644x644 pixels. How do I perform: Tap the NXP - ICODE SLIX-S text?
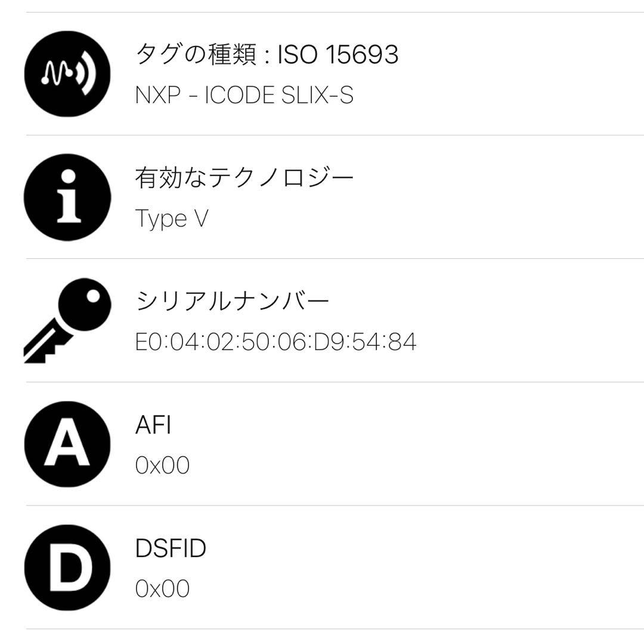point(244,95)
